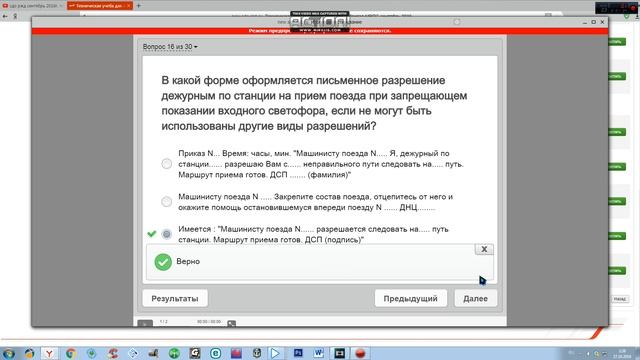
Task: Select the answer starting with 'Машинисту поезда N ..... Закрепите'
Action: point(167,202)
